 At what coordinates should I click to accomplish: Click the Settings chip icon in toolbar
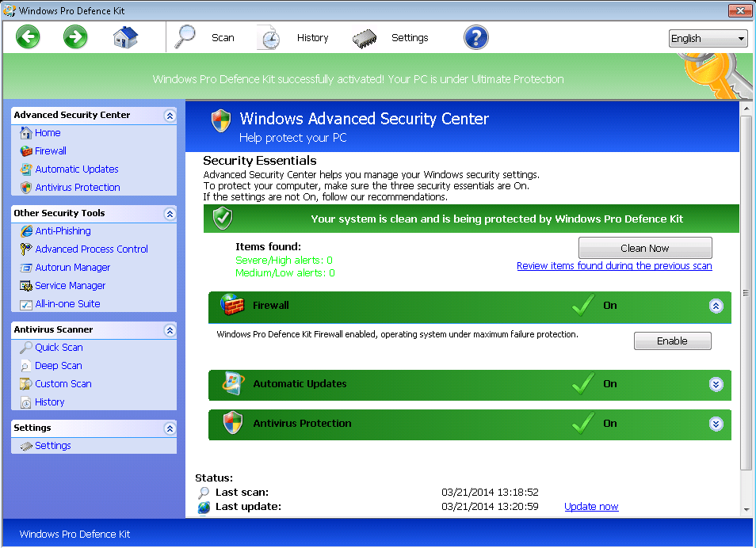(365, 38)
